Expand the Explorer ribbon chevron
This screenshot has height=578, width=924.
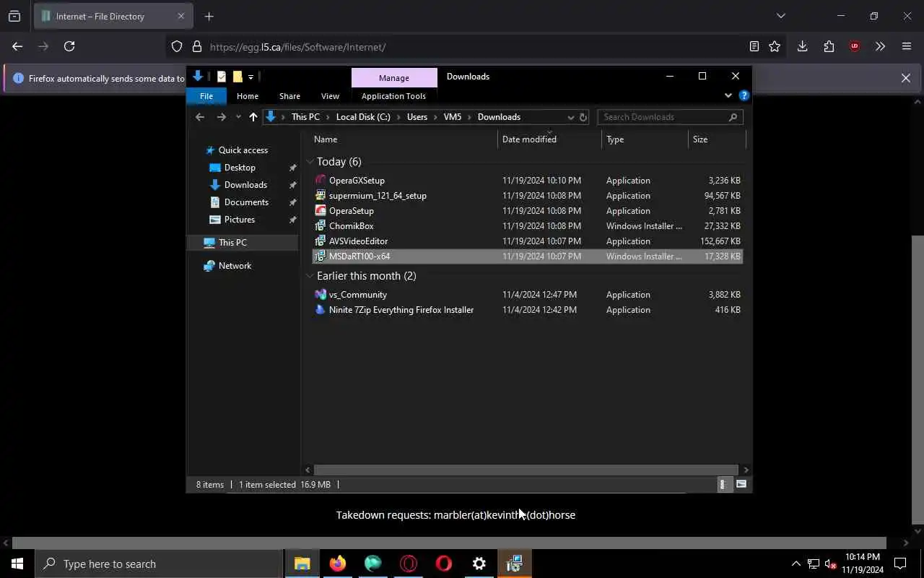click(x=728, y=95)
